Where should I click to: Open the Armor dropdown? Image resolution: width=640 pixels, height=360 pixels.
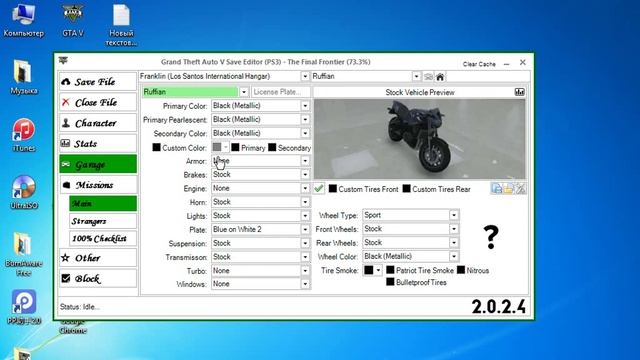[305, 161]
